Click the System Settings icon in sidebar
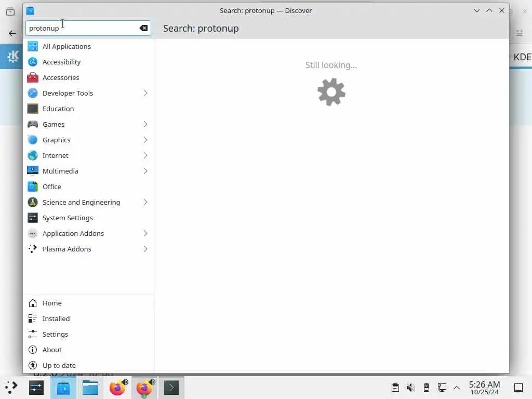The height and width of the screenshot is (399, 532). pyautogui.click(x=33, y=218)
